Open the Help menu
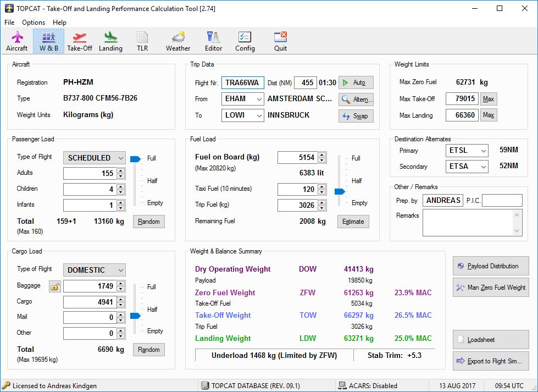 click(x=59, y=23)
